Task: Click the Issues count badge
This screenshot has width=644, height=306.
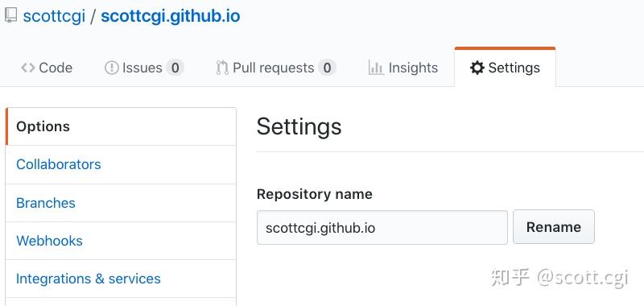Action: [x=175, y=68]
